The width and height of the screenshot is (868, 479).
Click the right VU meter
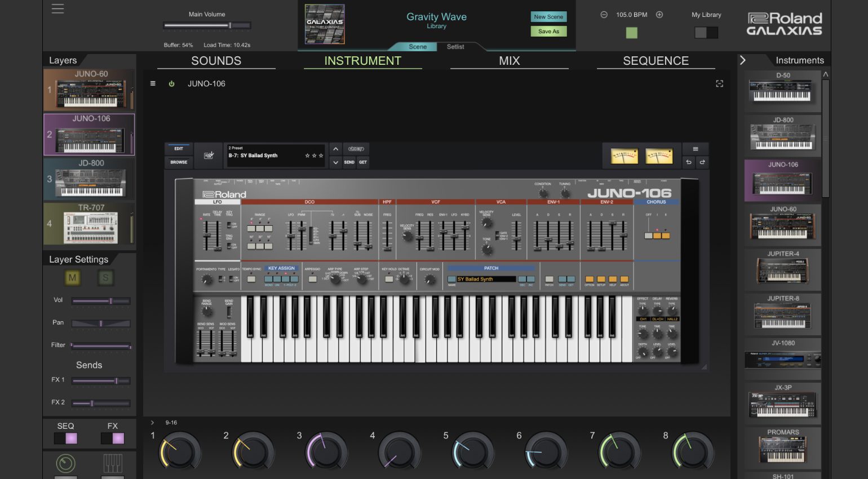(659, 156)
